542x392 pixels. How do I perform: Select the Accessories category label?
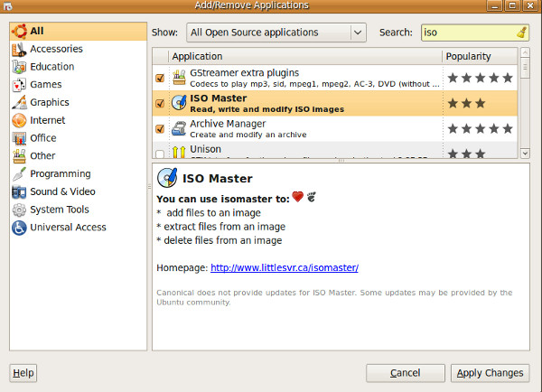click(x=56, y=49)
